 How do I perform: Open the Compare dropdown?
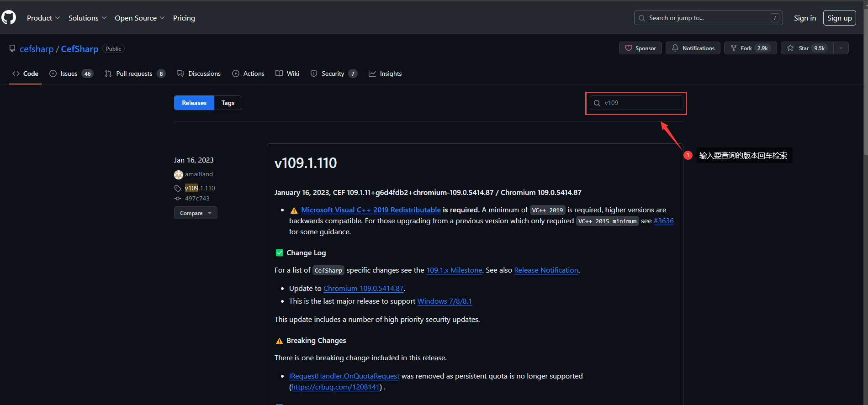(196, 213)
